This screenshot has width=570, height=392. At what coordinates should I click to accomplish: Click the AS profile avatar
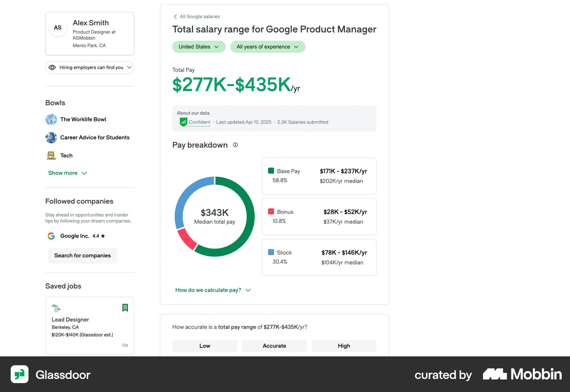57,28
